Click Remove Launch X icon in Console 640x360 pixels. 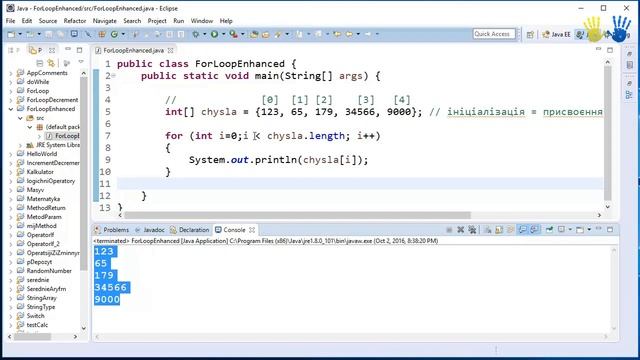click(x=460, y=230)
